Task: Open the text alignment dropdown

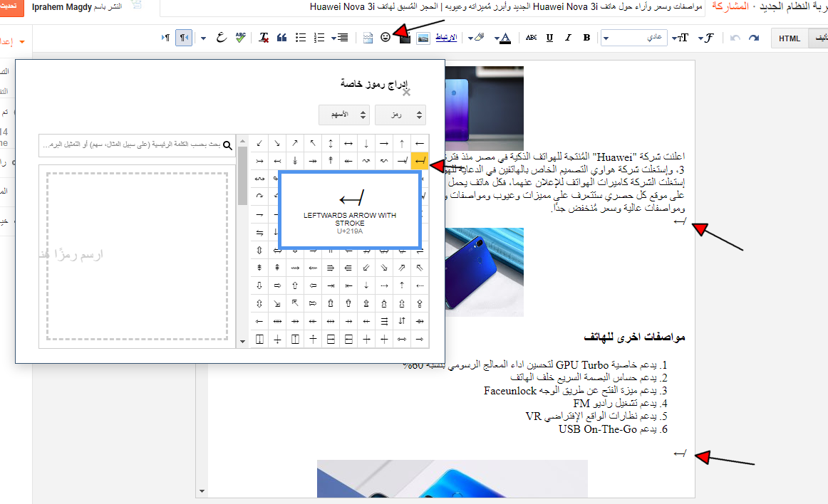Action: click(340, 38)
